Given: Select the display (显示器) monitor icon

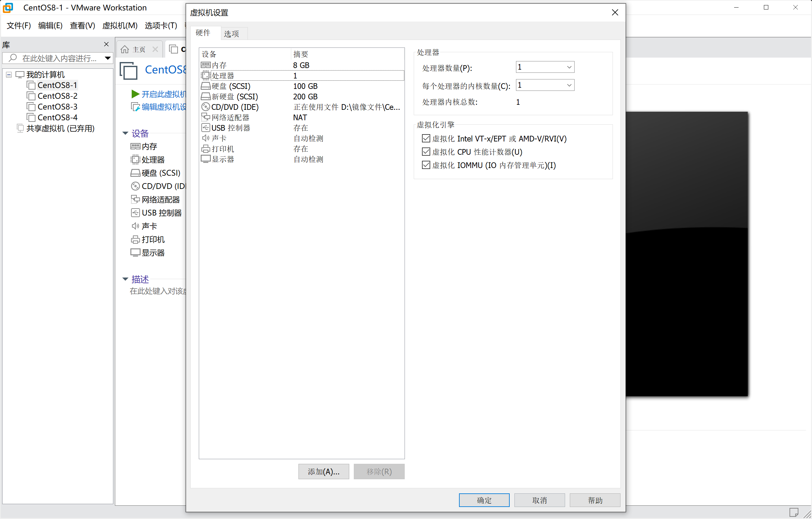Looking at the screenshot, I should (205, 159).
